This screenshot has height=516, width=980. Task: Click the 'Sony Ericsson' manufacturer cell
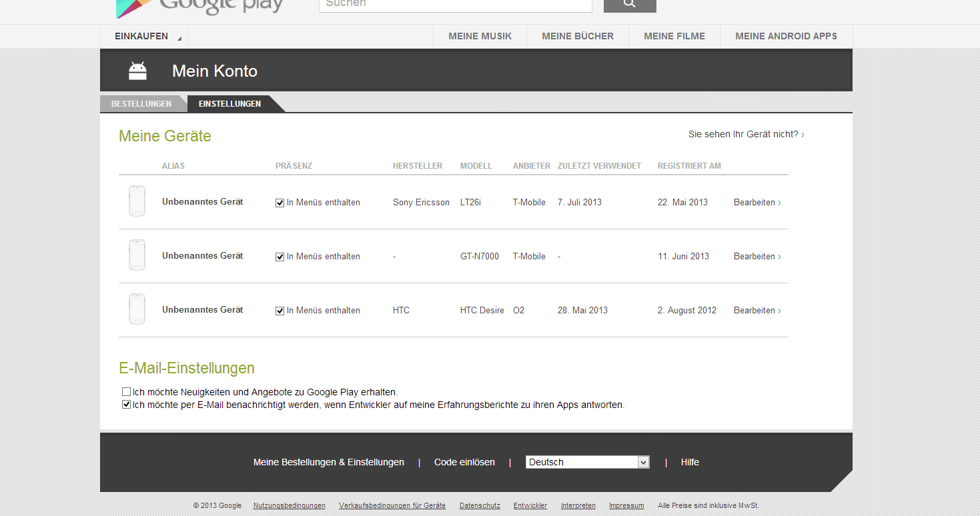tap(421, 203)
